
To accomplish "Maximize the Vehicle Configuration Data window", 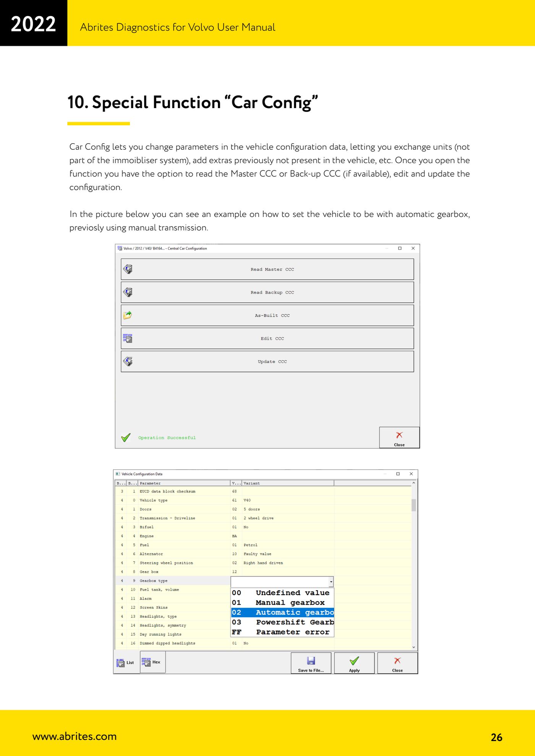I will [398, 474].
